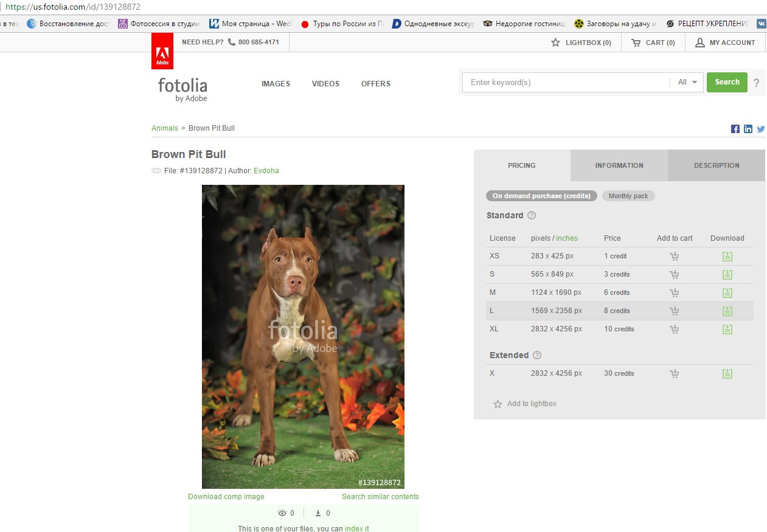Click help icon next to Standard
Screen dimensions: 767x532
click(x=532, y=215)
